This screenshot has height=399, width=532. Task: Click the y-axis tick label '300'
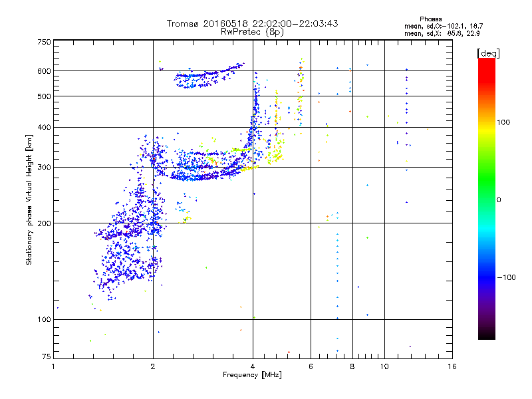[45, 167]
